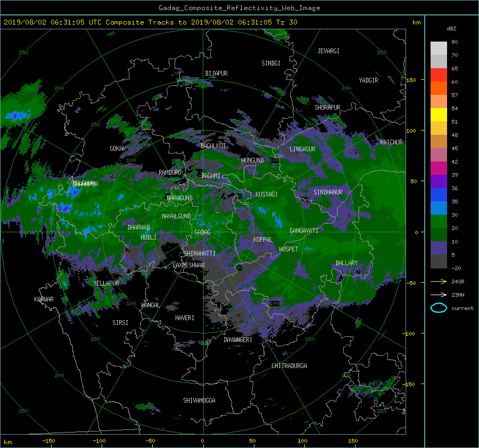479x448 pixels.
Task: Click the SINDGI city label
Action: (x=271, y=63)
